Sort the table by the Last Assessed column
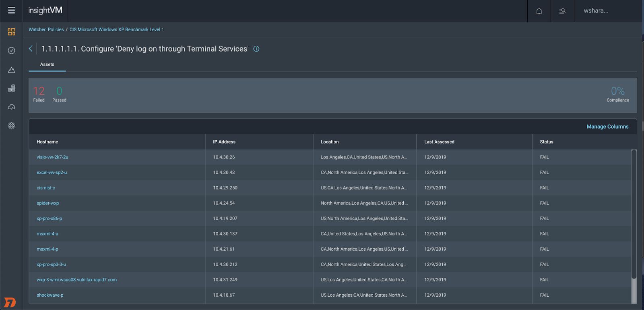Viewport: 644px width, 310px height. click(439, 142)
